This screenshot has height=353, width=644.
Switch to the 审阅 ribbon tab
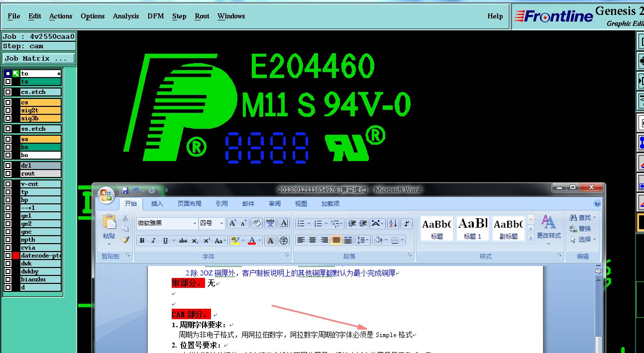[x=275, y=203]
